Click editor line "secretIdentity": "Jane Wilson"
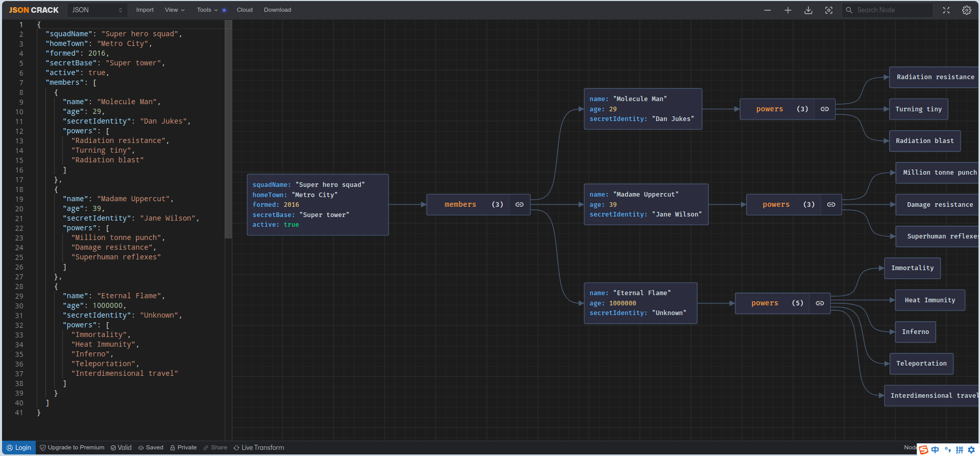Image resolution: width=980 pixels, height=456 pixels. (131, 219)
